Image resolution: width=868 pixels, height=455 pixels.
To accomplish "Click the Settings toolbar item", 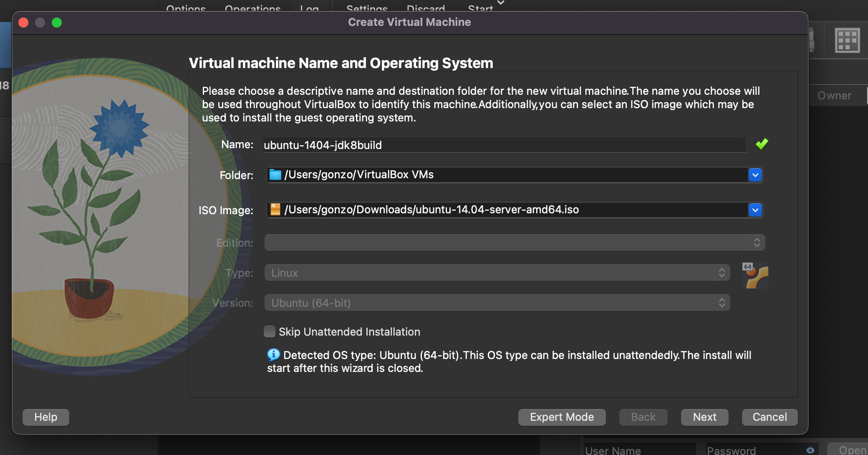I will tap(367, 8).
